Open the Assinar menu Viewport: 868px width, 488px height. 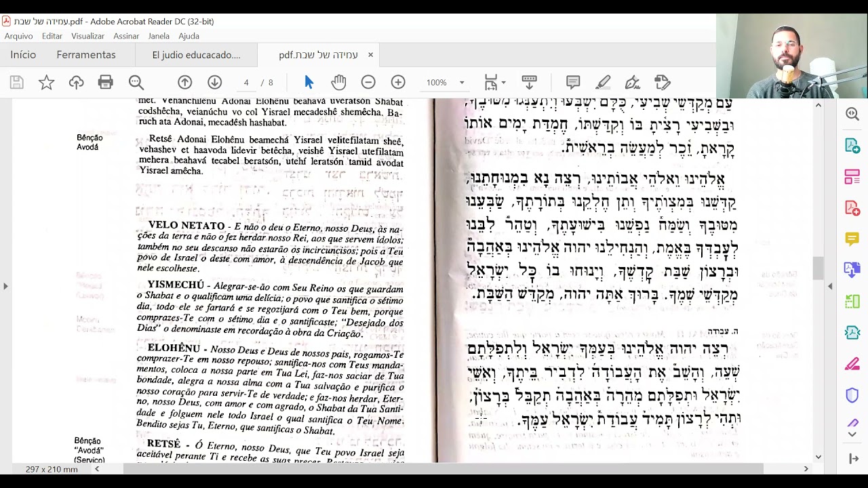pyautogui.click(x=126, y=36)
